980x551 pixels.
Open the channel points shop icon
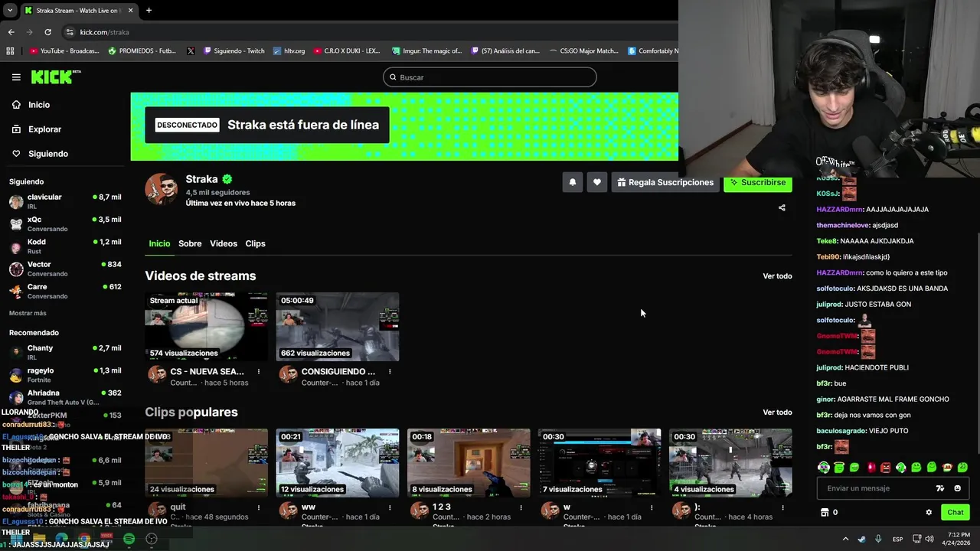[x=825, y=513]
